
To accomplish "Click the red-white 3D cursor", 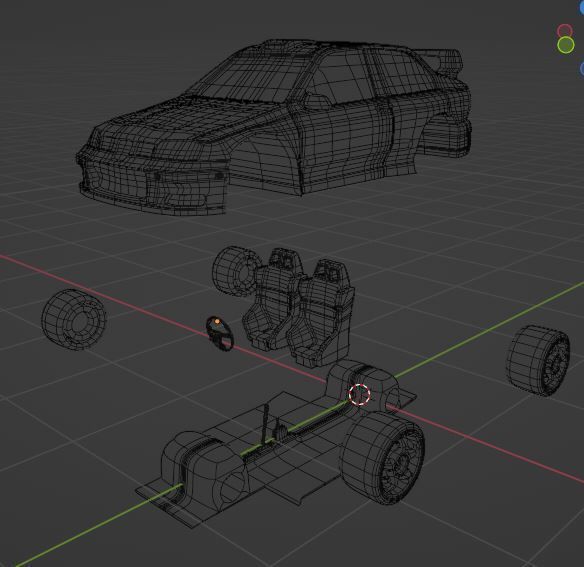I will point(360,394).
